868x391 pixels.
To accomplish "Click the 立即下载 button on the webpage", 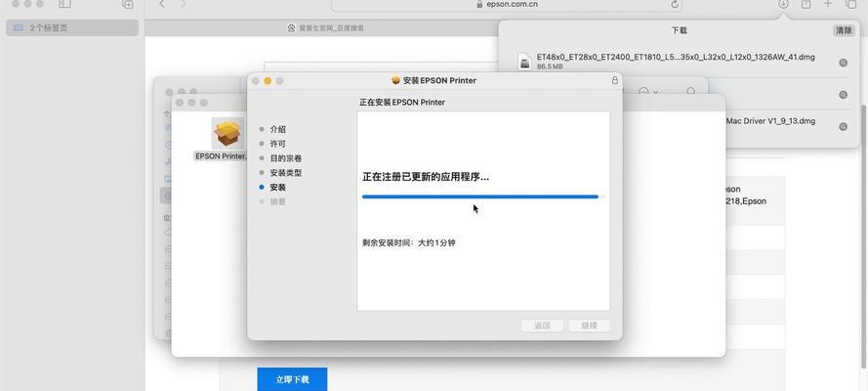I will point(292,379).
